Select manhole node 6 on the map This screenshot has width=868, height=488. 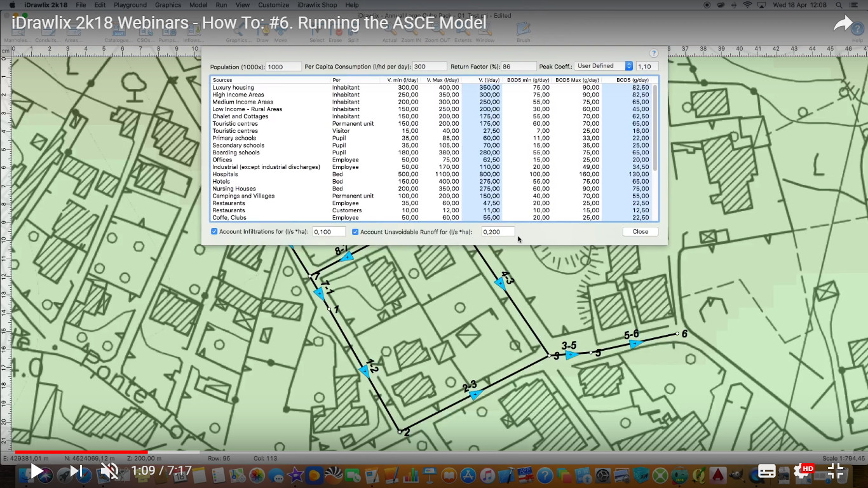677,334
